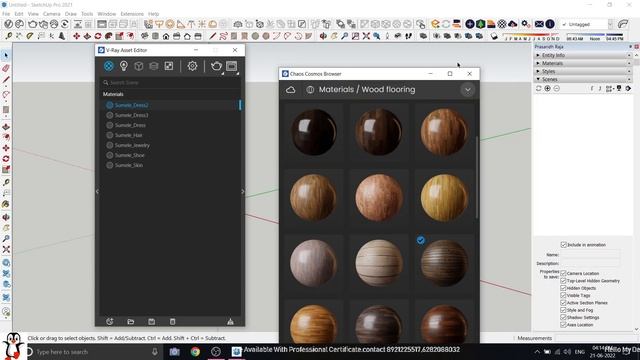
Task: Click the delete asset trash icon in Asset Editor
Action: 173,322
